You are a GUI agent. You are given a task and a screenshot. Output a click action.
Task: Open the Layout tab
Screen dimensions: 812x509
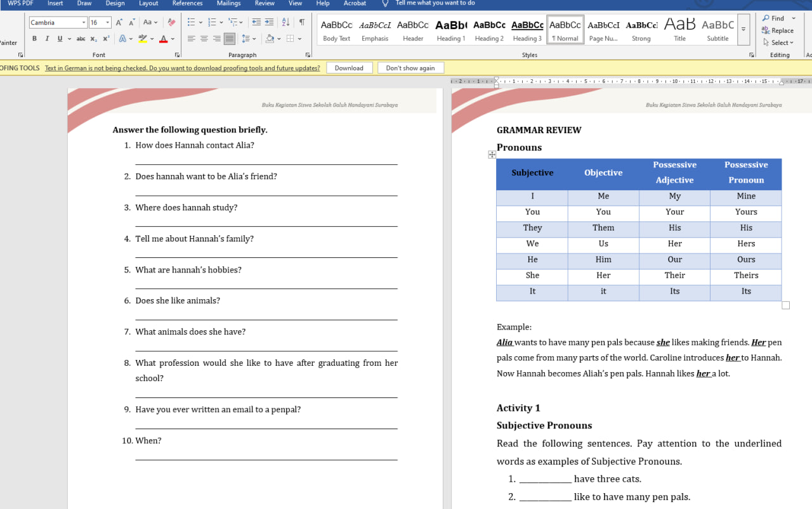pos(148,3)
